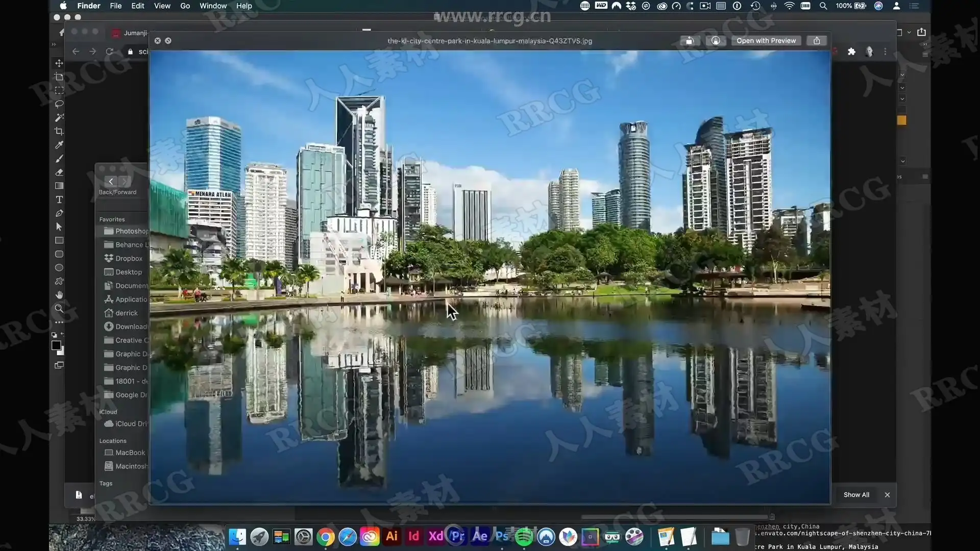Image resolution: width=980 pixels, height=551 pixels.
Task: Open the Window menu
Action: (213, 6)
